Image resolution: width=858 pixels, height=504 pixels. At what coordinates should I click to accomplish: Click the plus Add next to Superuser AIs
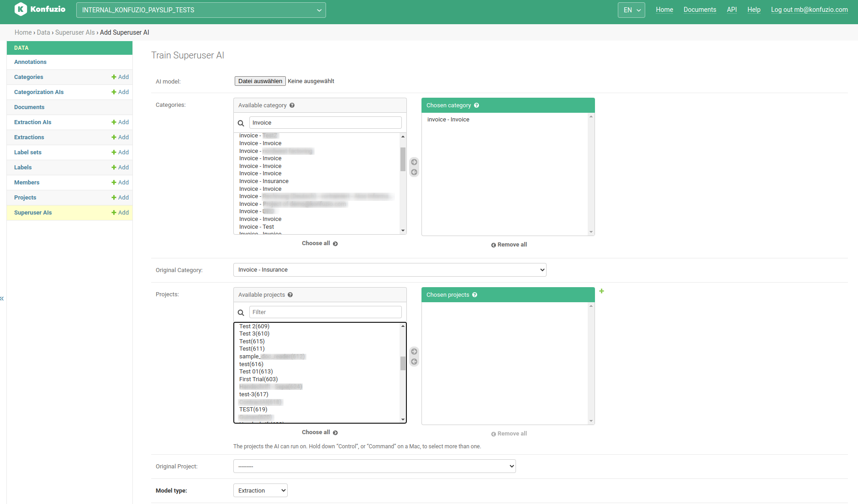tap(120, 213)
